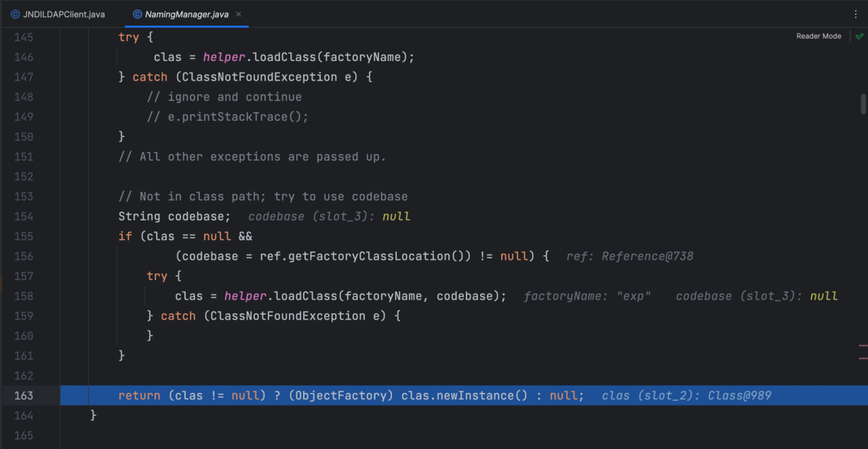Click the JNDILDAPClient.java class icon
This screenshot has height=449, width=868.
(x=15, y=14)
